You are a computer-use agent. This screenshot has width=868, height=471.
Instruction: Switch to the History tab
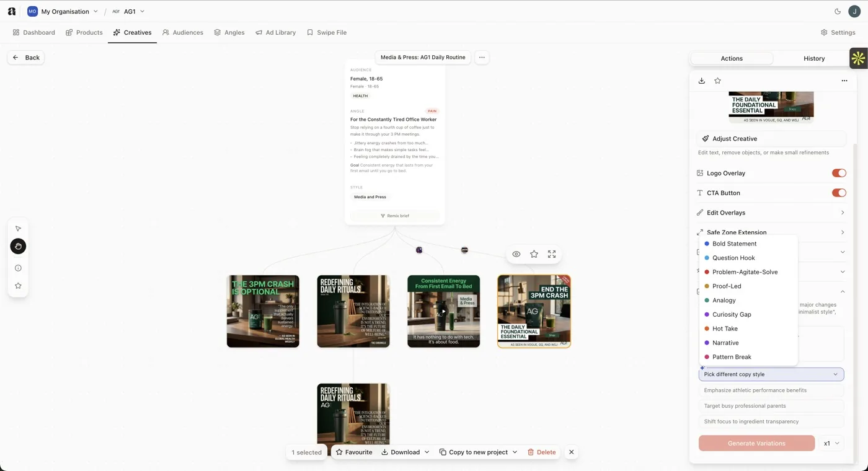(813, 58)
